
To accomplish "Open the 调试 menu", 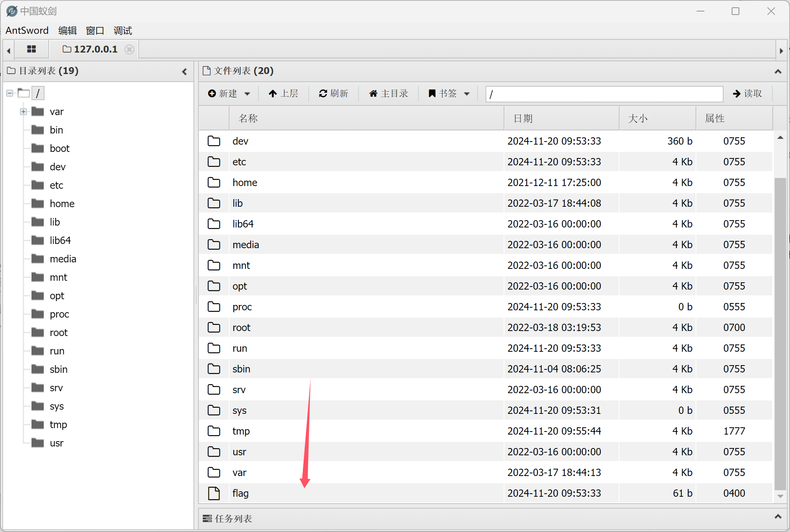I will coord(122,31).
